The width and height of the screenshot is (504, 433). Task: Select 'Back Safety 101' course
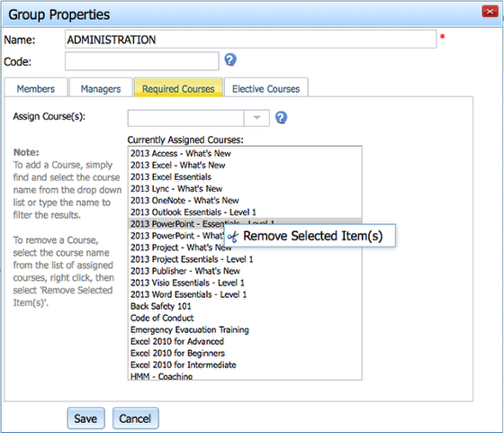(245, 306)
